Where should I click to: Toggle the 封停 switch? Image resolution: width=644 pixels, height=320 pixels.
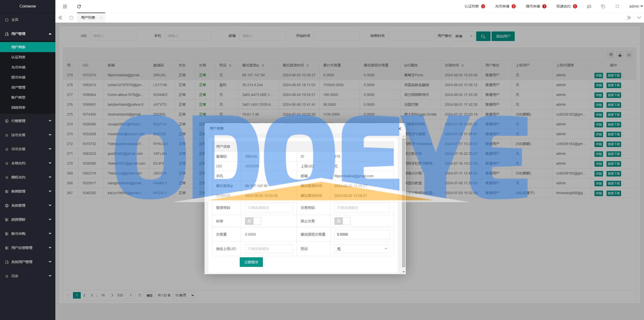coord(253,221)
